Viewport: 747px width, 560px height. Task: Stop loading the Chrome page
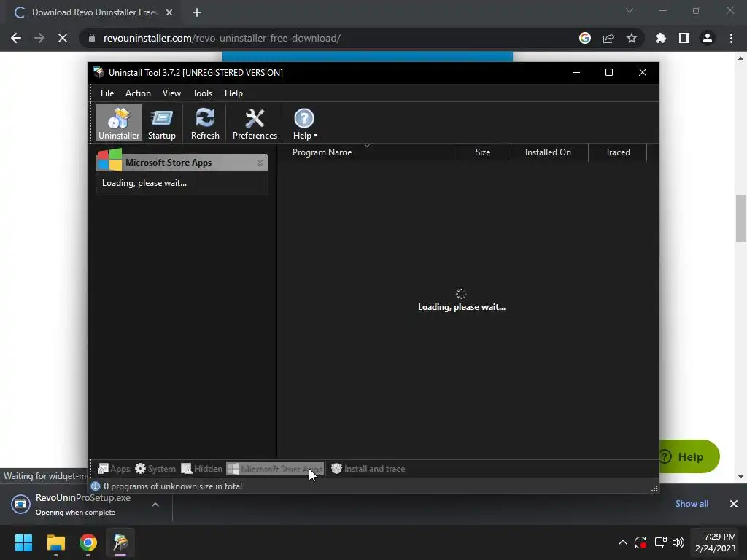[x=63, y=38]
